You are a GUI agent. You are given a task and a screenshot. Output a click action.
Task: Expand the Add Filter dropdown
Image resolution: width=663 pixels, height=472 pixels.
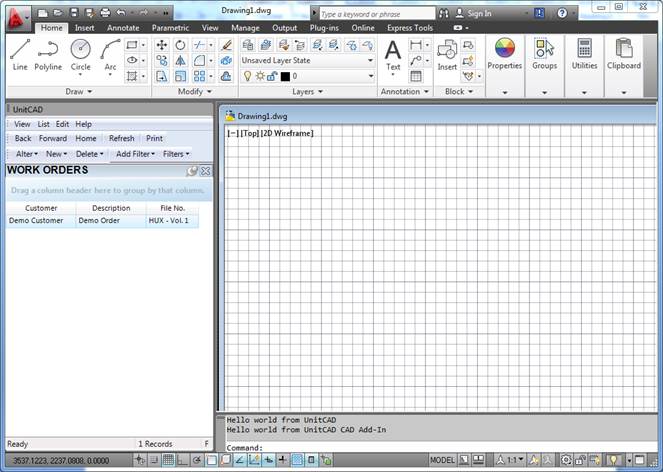(135, 154)
